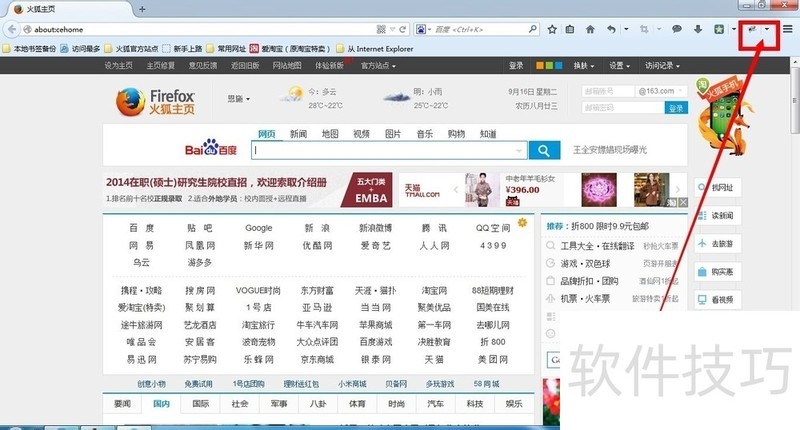Expand the 设置 settings dropdown

(619, 65)
